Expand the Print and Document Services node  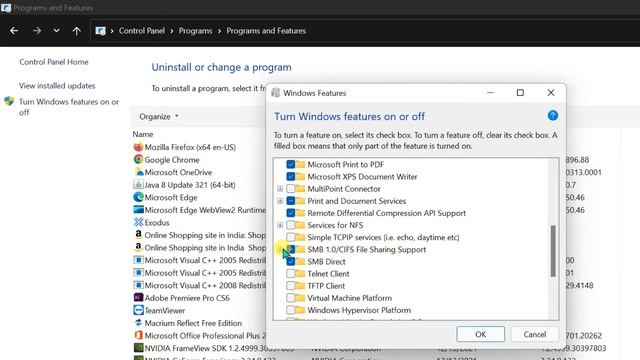pos(280,201)
